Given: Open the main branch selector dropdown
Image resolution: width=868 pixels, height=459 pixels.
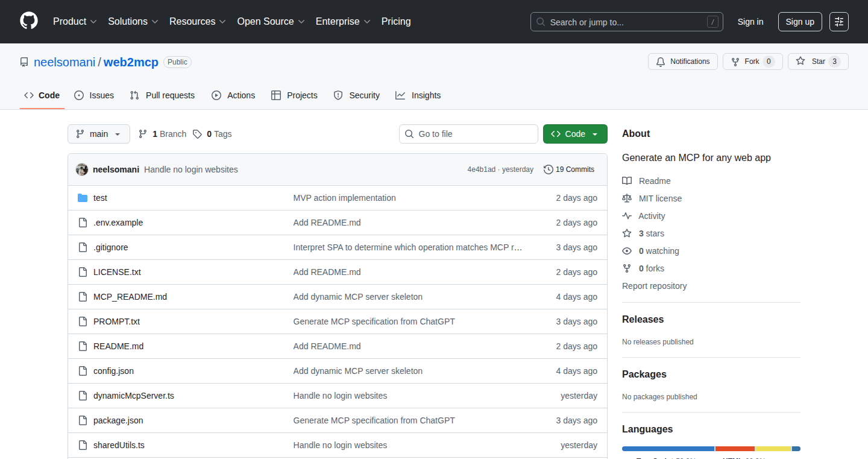Looking at the screenshot, I should (x=99, y=134).
